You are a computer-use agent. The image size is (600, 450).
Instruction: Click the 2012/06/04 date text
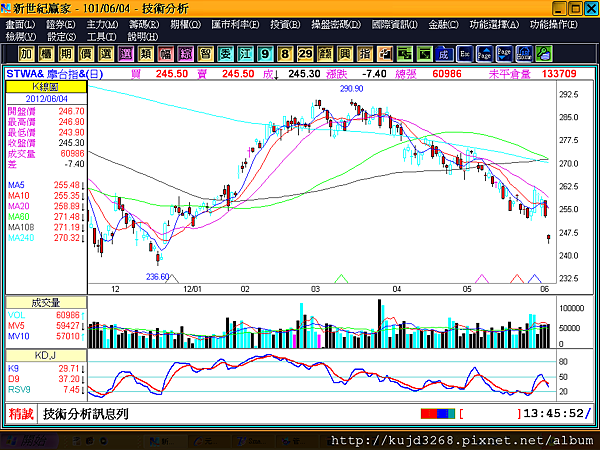coord(47,99)
